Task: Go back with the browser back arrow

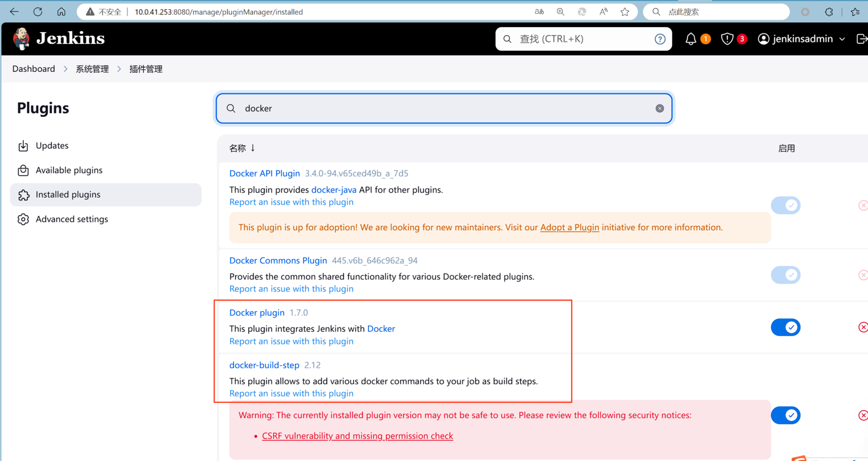Action: pyautogui.click(x=14, y=11)
